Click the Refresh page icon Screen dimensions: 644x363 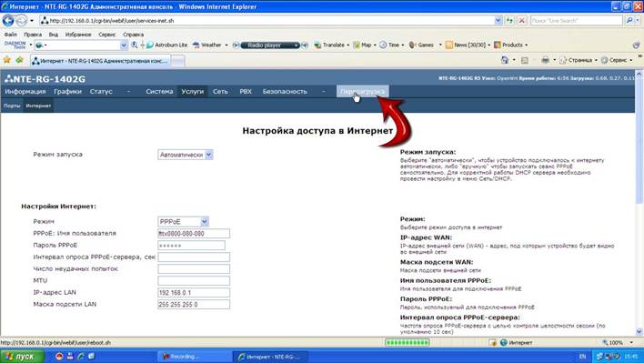(510, 20)
